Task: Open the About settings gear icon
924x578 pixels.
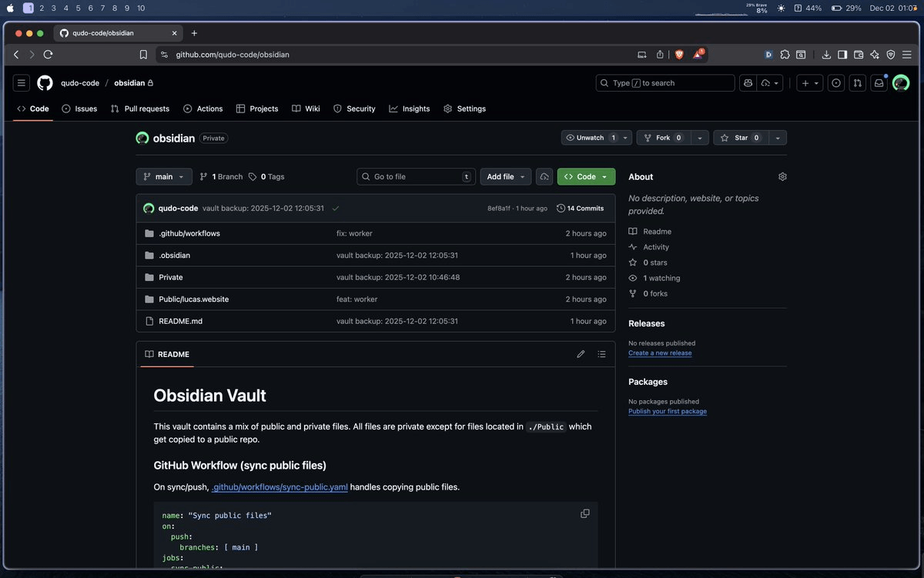Action: tap(782, 177)
